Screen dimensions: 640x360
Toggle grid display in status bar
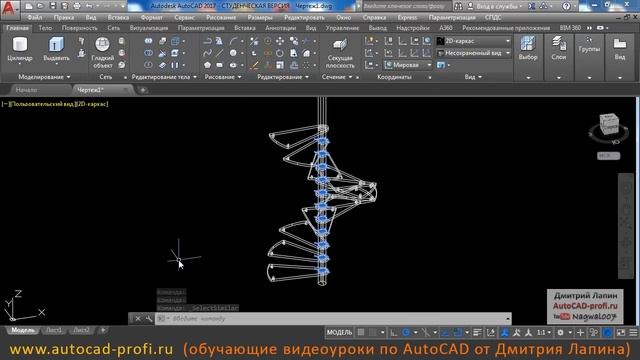[361, 333]
